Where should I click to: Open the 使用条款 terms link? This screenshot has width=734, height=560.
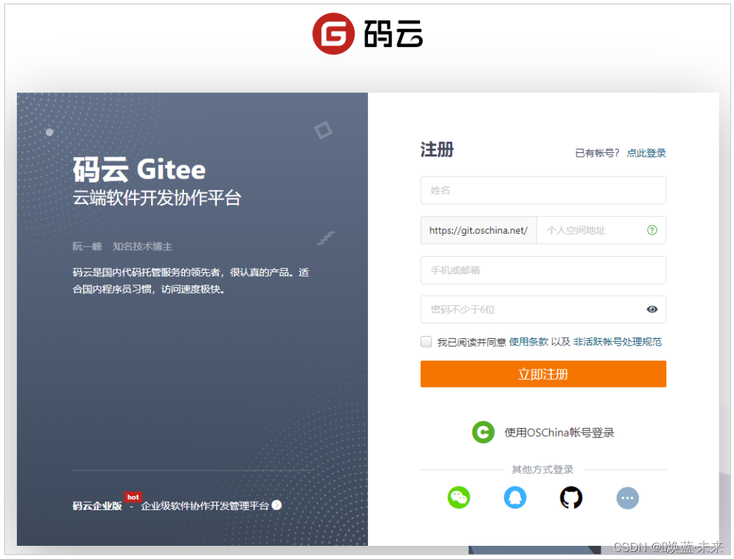(x=528, y=342)
